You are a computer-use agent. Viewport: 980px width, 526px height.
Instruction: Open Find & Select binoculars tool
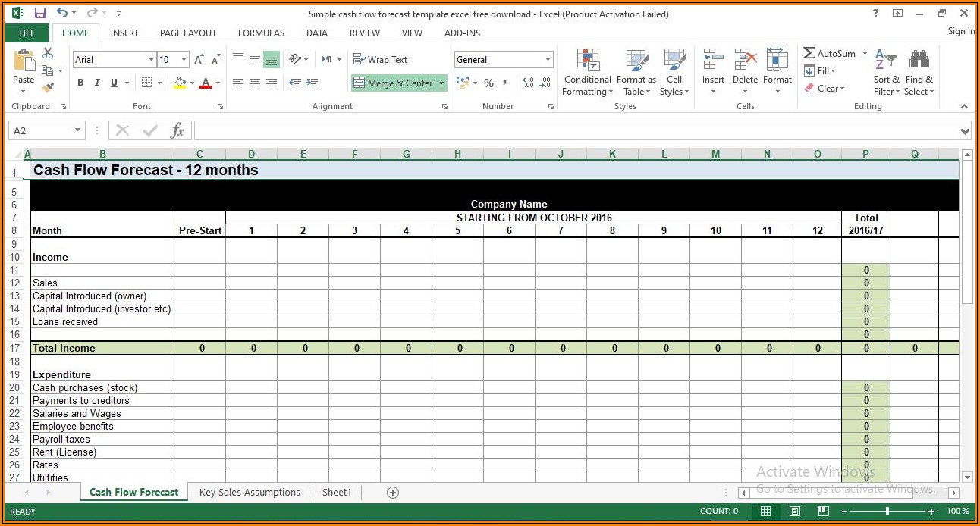tap(919, 73)
